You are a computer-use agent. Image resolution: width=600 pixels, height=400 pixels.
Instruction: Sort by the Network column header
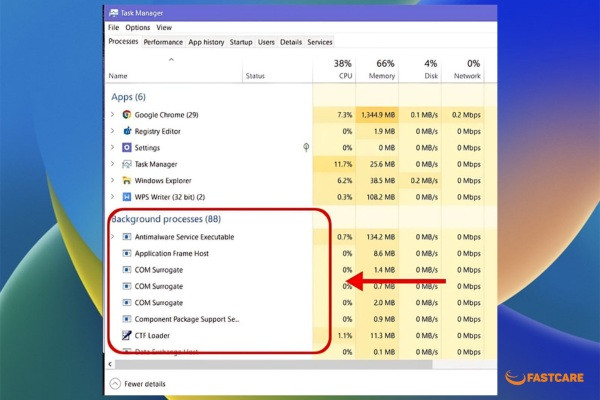(463, 69)
